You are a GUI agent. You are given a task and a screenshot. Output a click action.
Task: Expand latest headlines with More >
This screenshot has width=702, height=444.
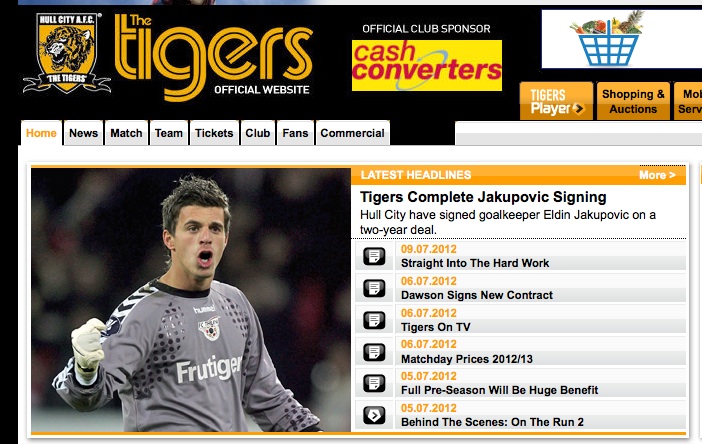[x=657, y=175]
